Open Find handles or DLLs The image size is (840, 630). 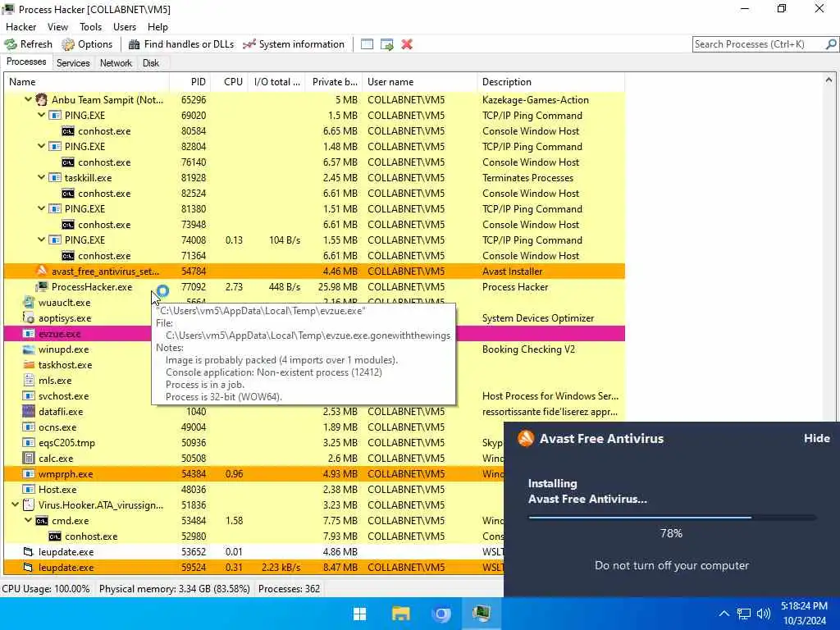pyautogui.click(x=181, y=44)
